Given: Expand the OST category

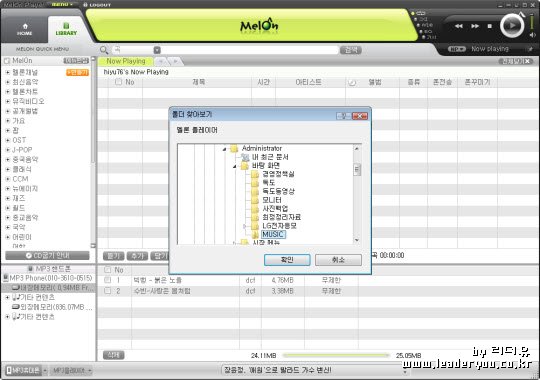Looking at the screenshot, I should click(x=8, y=140).
